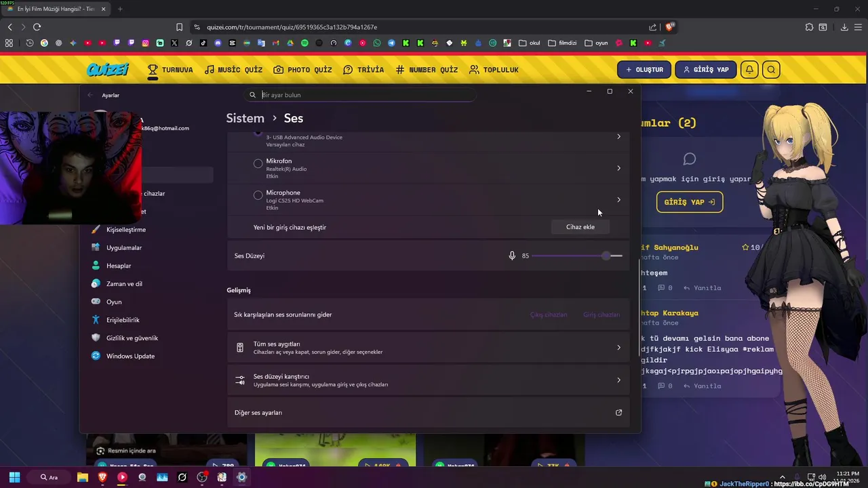Go to Hesaplar settings

click(119, 266)
